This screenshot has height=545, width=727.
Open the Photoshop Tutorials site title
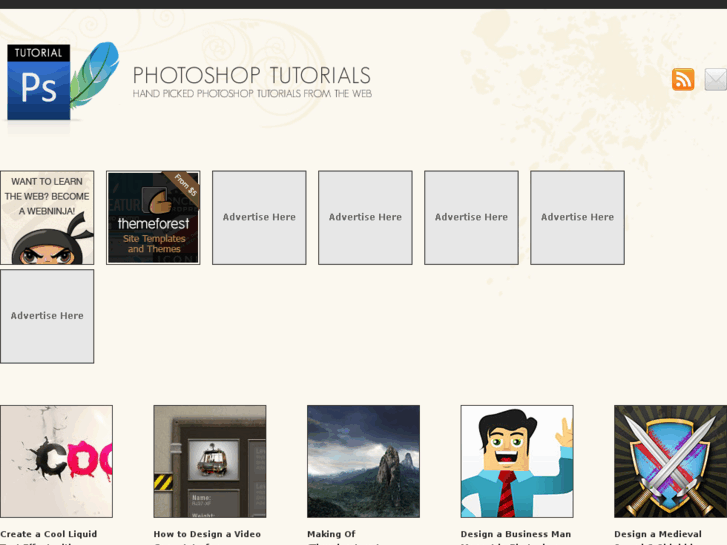pos(252,75)
